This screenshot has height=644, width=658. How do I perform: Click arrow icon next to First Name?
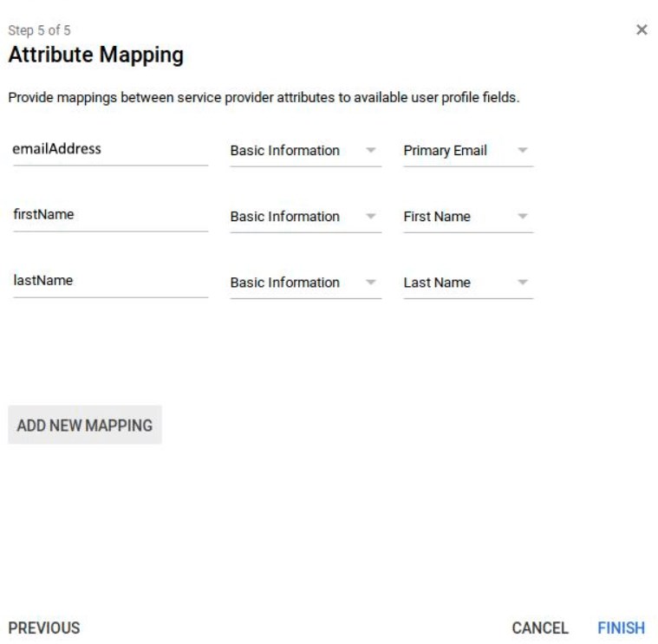[x=522, y=216]
